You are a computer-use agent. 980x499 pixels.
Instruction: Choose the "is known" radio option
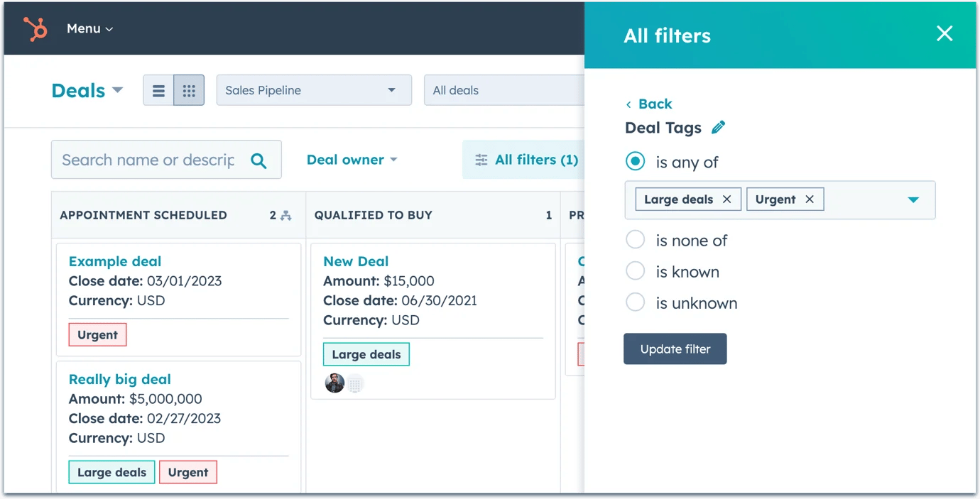click(635, 271)
